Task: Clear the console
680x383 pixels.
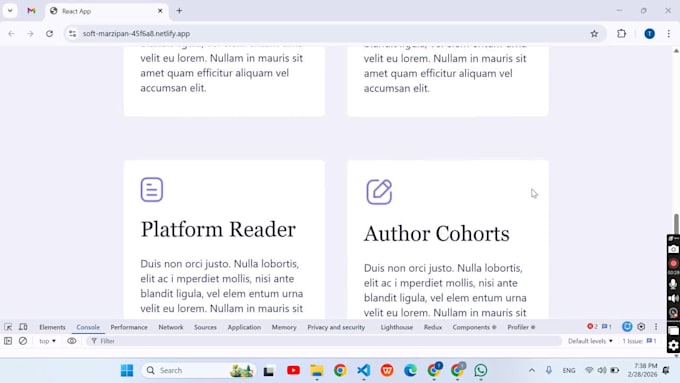Action: pos(23,341)
